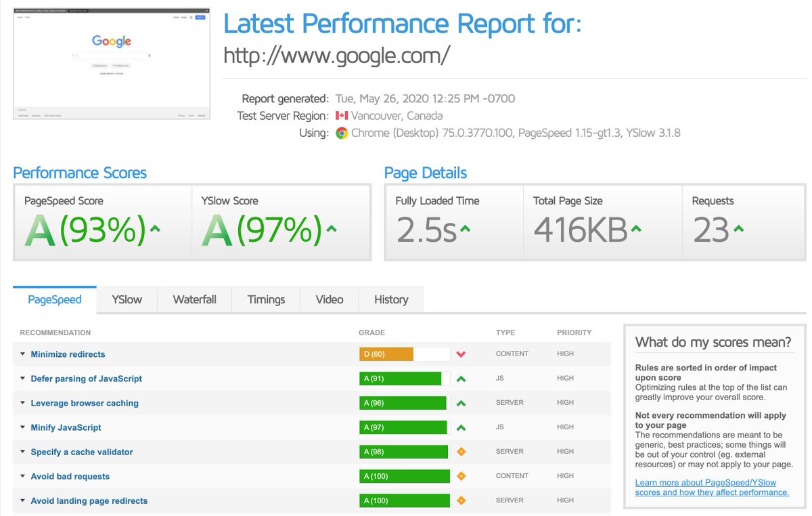Open the Waterfall tab
Image resolution: width=812 pixels, height=516 pixels.
[195, 299]
